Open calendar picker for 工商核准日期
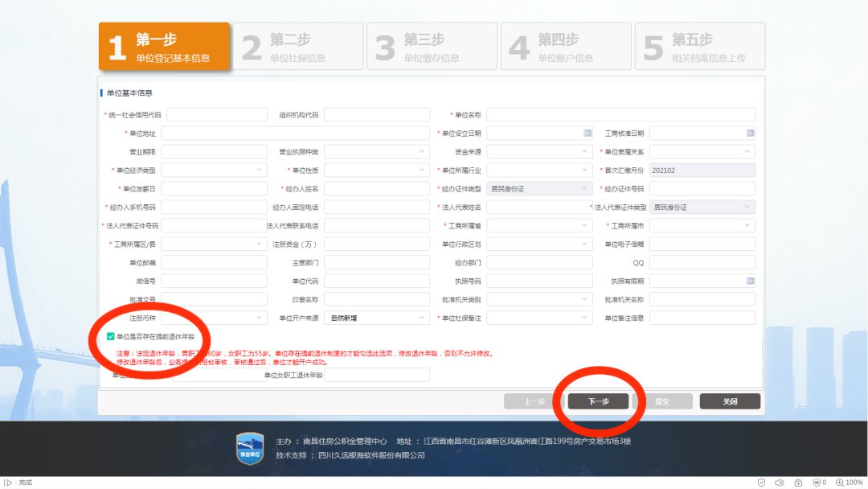Viewport: 868px width, 489px height. pyautogui.click(x=750, y=133)
